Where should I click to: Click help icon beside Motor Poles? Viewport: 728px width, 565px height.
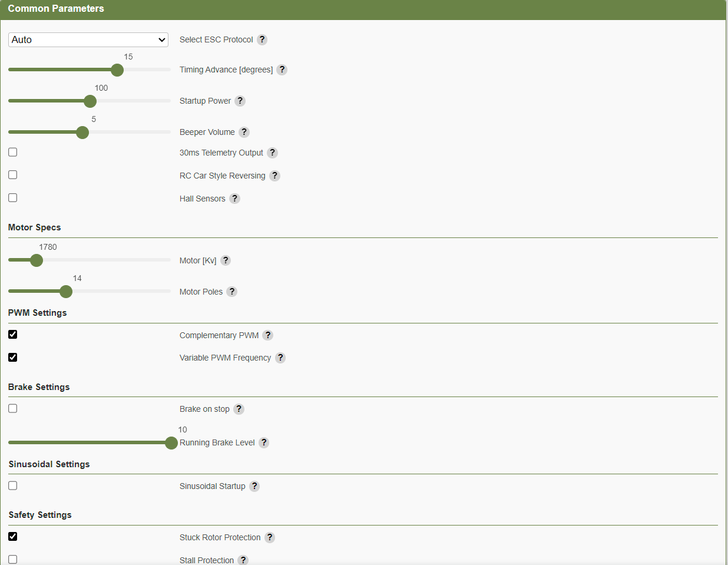pos(232,292)
